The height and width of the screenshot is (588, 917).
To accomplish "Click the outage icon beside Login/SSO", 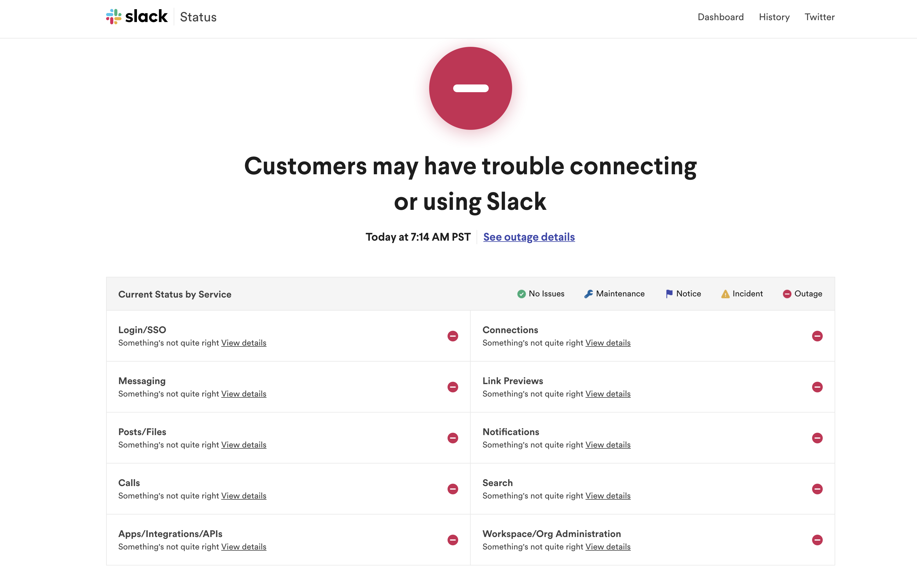I will [x=453, y=336].
